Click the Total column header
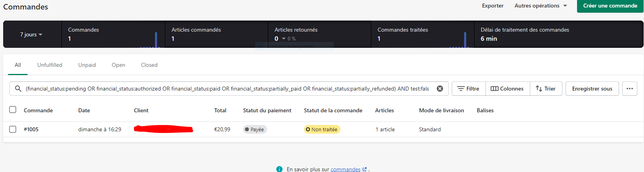This screenshot has width=644, height=172. coord(220,110)
